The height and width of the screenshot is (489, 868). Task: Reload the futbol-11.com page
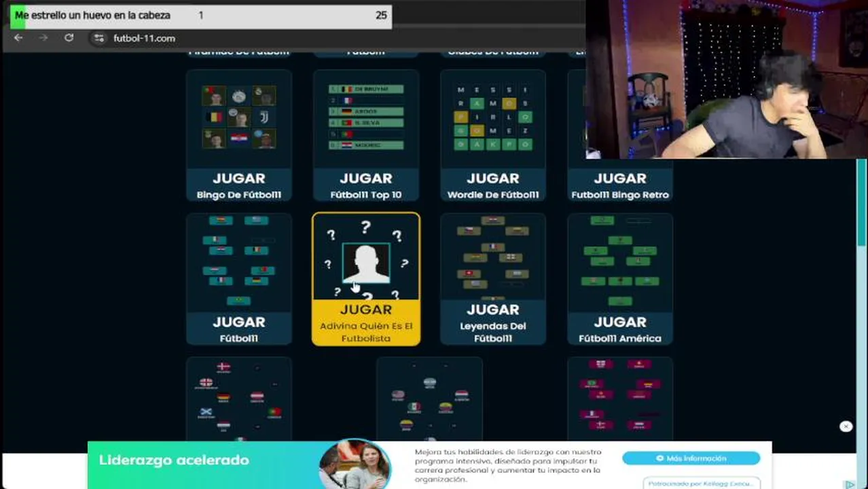[x=69, y=38]
